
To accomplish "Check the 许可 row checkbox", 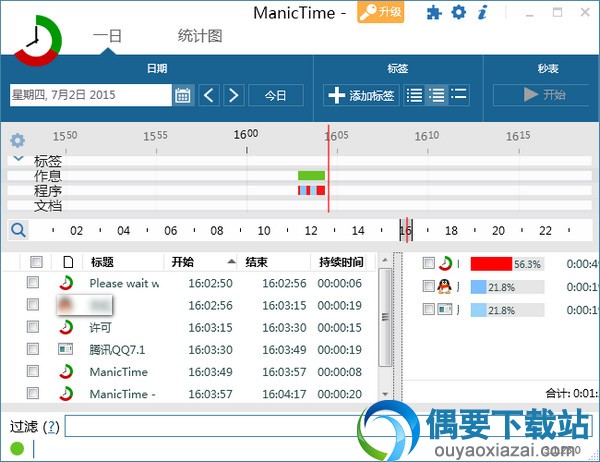I will (x=33, y=327).
